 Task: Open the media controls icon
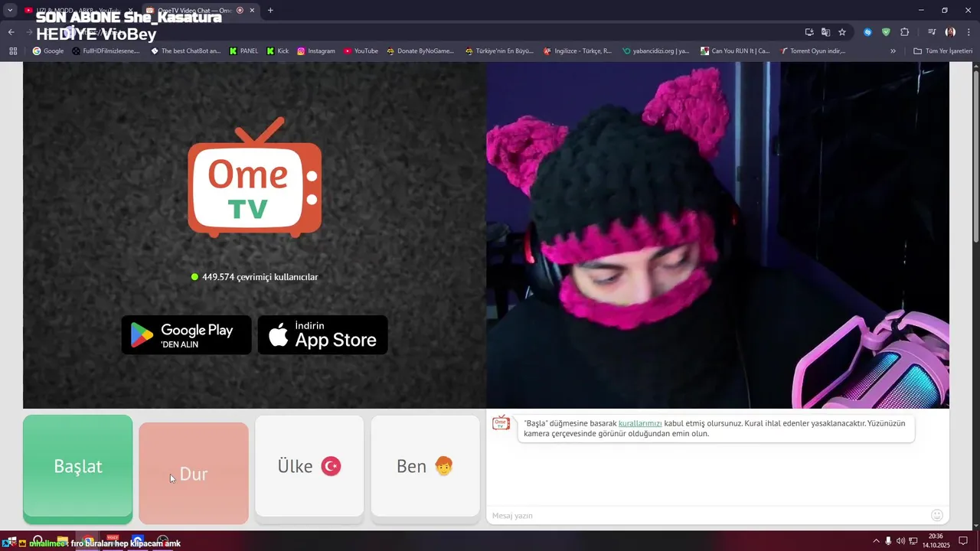tap(932, 32)
